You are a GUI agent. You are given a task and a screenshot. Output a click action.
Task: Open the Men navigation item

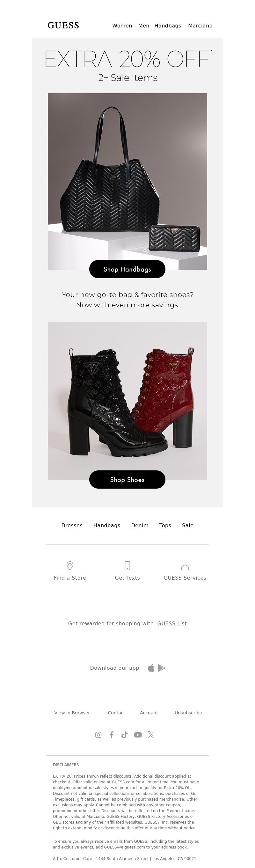tap(144, 26)
